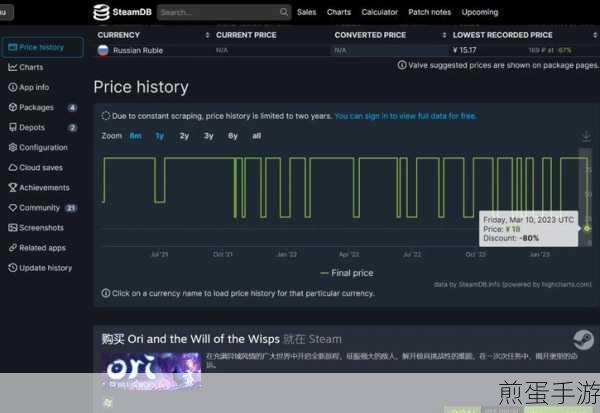
Task: Click the Configuration gear icon
Action: click(x=13, y=147)
